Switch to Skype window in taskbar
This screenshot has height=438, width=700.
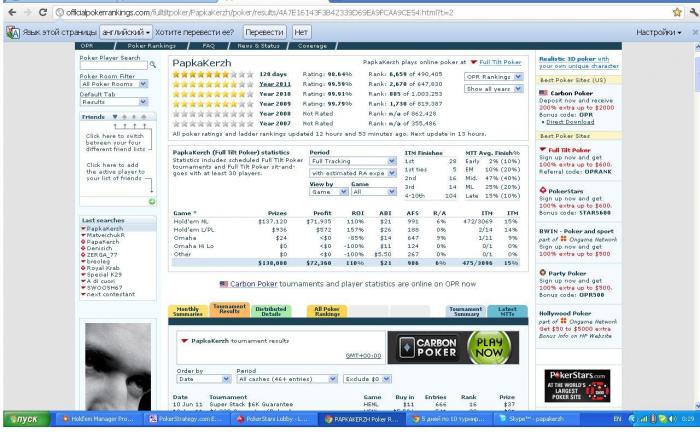tap(537, 419)
